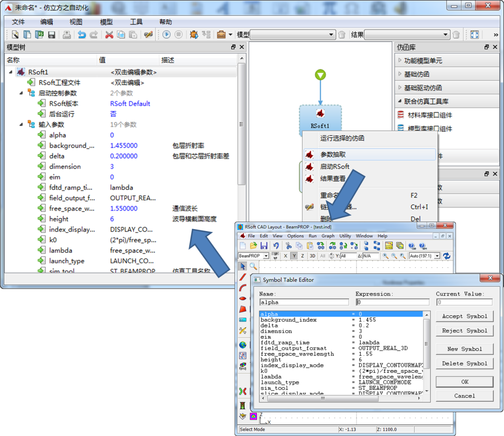The image size is (504, 436).
Task: Click the Reject Symbol button
Action: 465,330
